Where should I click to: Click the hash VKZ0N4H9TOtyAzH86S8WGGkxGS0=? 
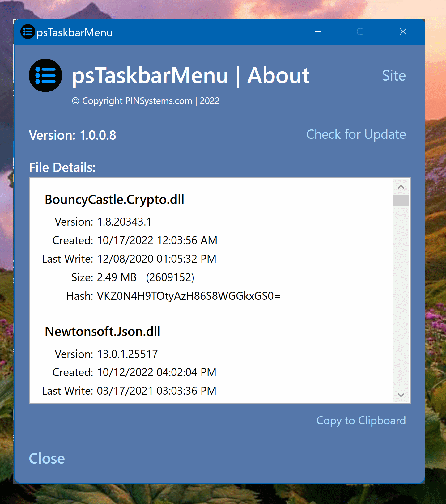point(189,296)
